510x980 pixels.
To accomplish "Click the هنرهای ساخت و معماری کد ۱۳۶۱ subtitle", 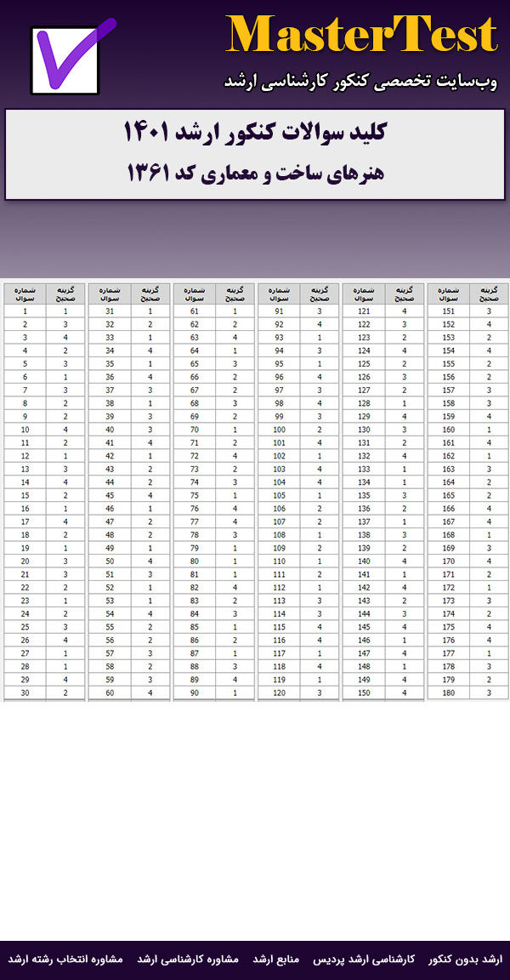I will tap(255, 173).
